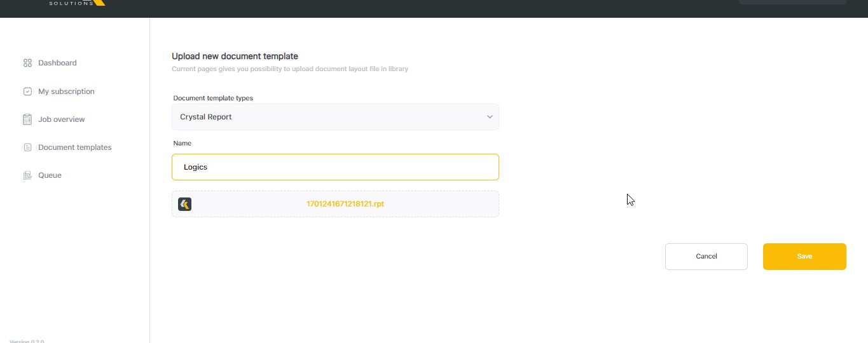Screen dimensions: 868x343
Task: Navigate to Job overview
Action: coord(61,119)
